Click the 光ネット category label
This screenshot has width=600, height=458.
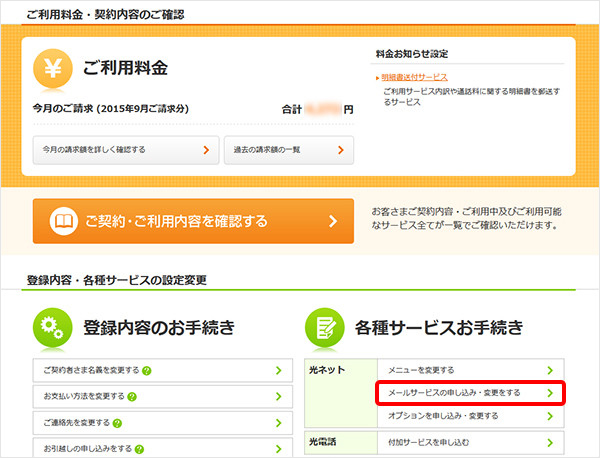point(327,370)
